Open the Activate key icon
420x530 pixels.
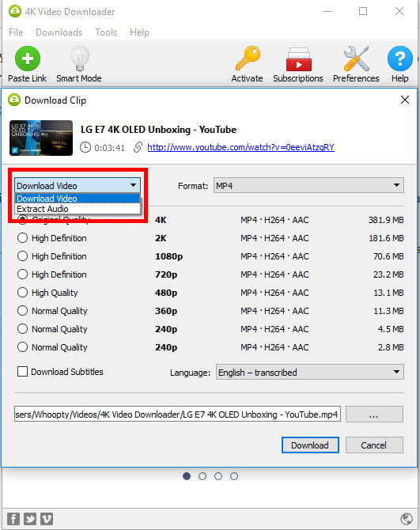point(248,58)
